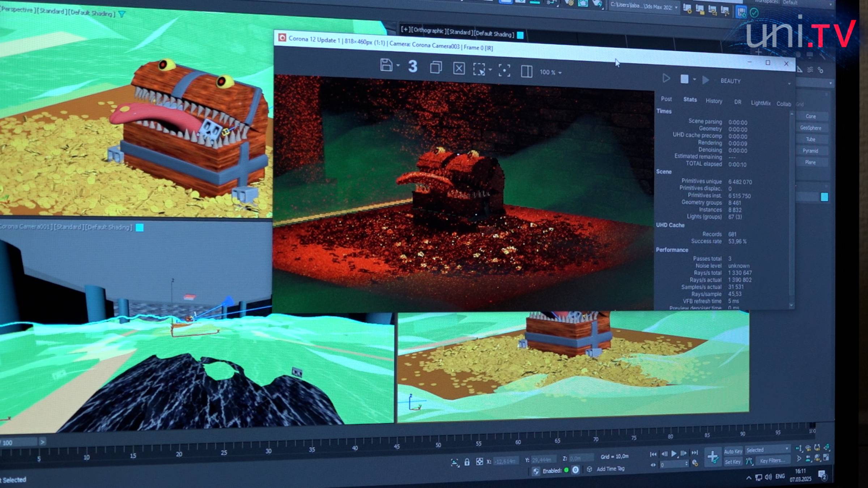The height and width of the screenshot is (488, 868).
Task: Select the render region tool icon
Action: [x=479, y=69]
